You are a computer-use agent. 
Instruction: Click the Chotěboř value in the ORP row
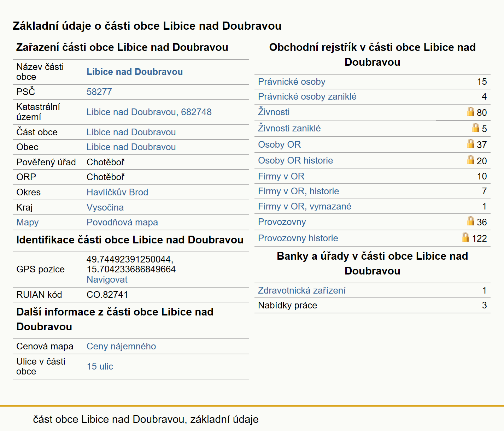point(105,177)
